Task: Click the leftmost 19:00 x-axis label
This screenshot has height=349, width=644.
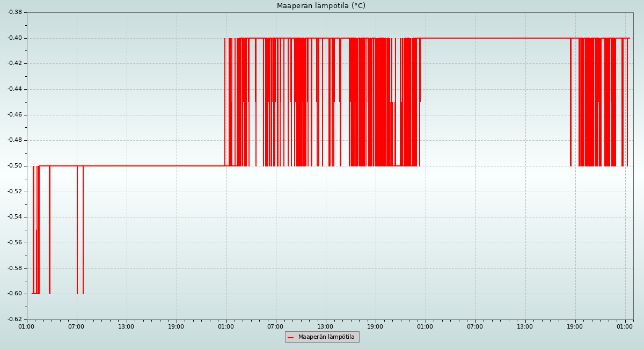Action: point(176,326)
